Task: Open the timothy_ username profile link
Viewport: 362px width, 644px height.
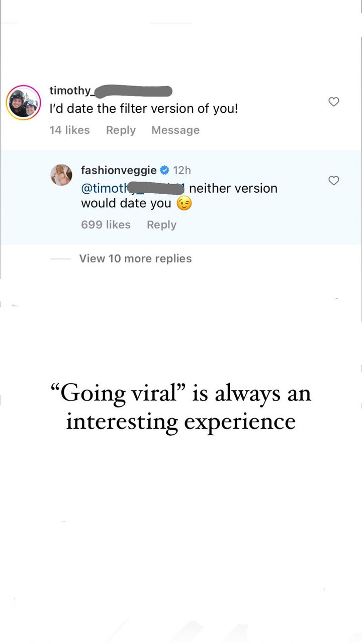Action: coord(111,91)
